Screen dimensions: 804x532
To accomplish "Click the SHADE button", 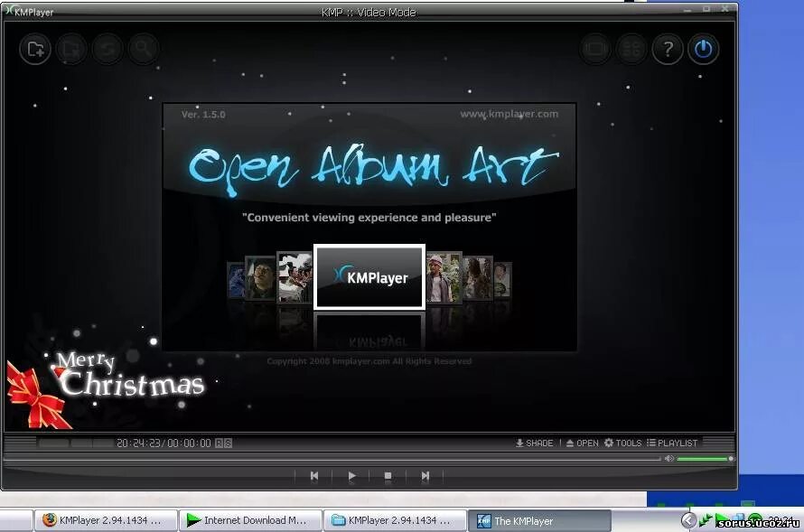I will click(534, 443).
